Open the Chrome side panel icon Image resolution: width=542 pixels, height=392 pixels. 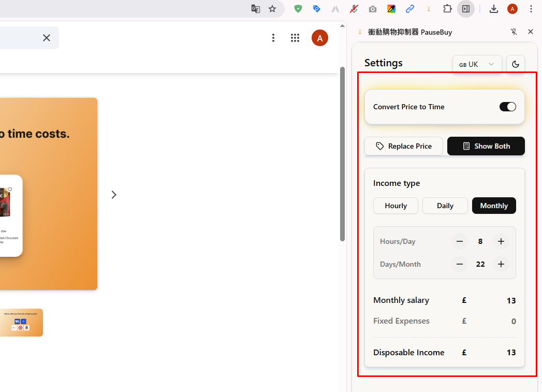[466, 9]
